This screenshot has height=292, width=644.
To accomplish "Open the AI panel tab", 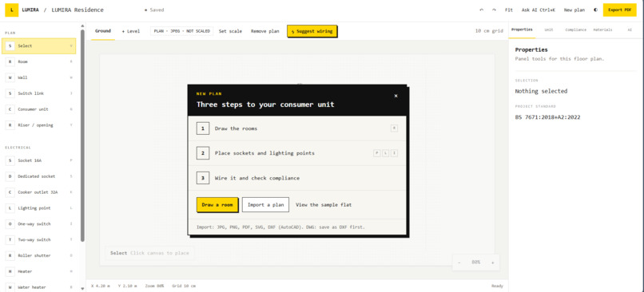I will click(630, 30).
